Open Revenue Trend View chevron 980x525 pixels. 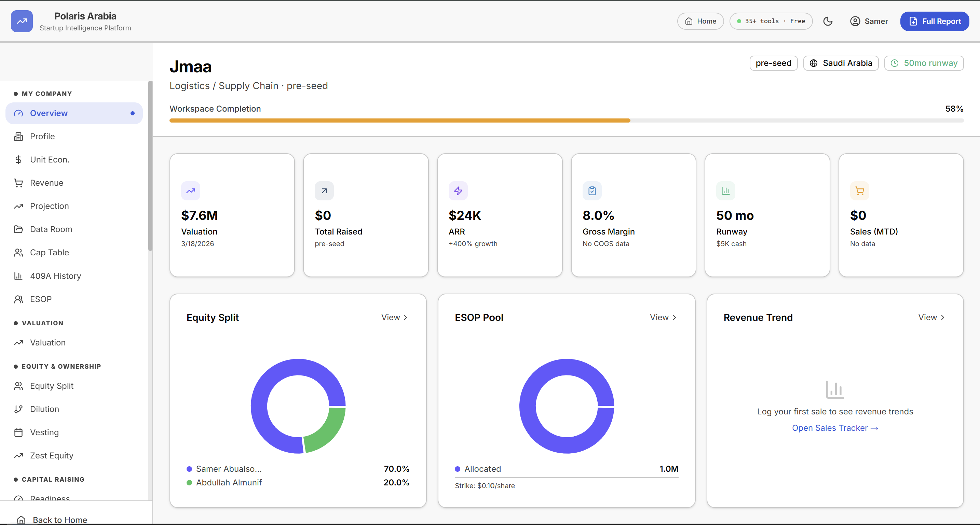942,317
